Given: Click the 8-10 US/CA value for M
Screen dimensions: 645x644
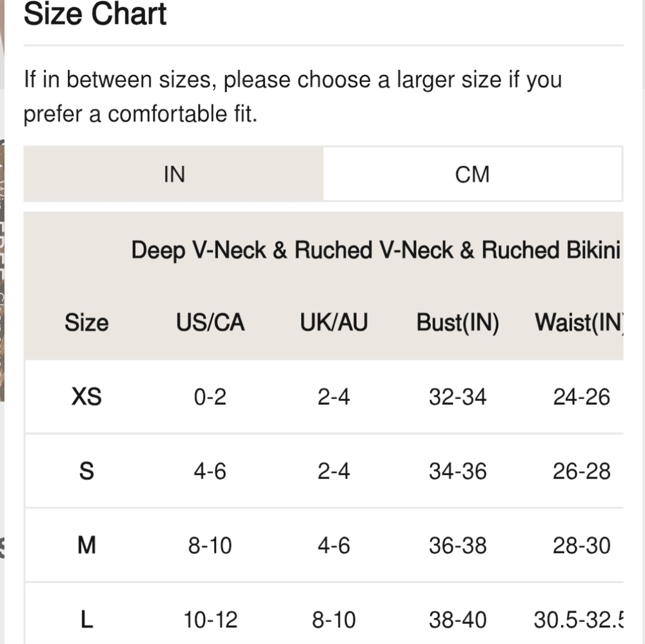Looking at the screenshot, I should (x=210, y=545).
